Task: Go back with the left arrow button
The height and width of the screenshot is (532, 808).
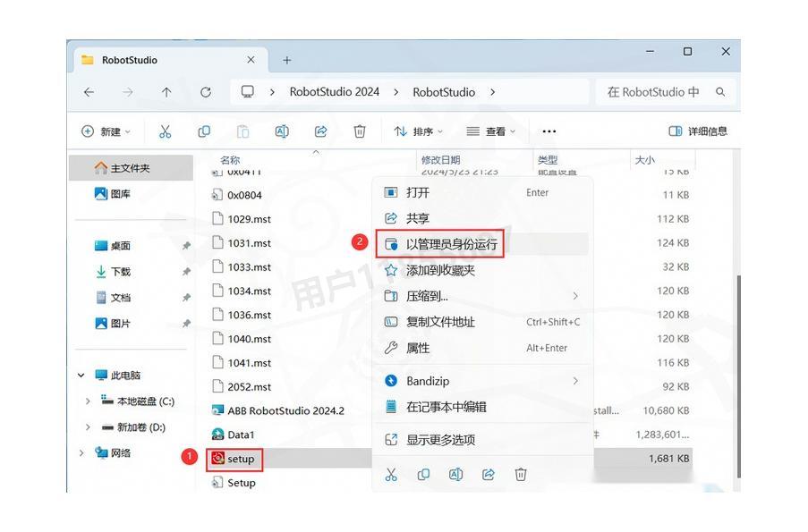Action: pyautogui.click(x=89, y=92)
